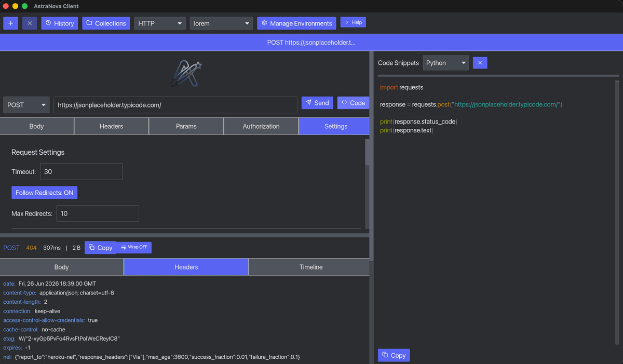Click the Code Snippets label
The height and width of the screenshot is (364, 623).
click(x=398, y=63)
